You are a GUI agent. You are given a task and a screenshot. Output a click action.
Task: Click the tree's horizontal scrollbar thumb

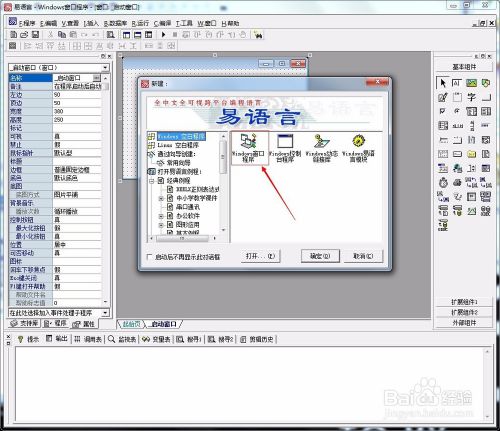click(x=182, y=238)
